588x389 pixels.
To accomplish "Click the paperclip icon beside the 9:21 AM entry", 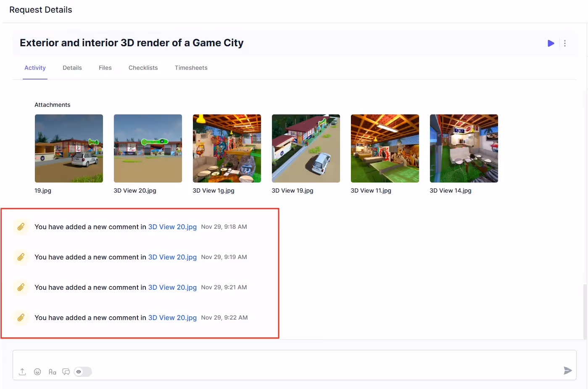I will pyautogui.click(x=21, y=287).
